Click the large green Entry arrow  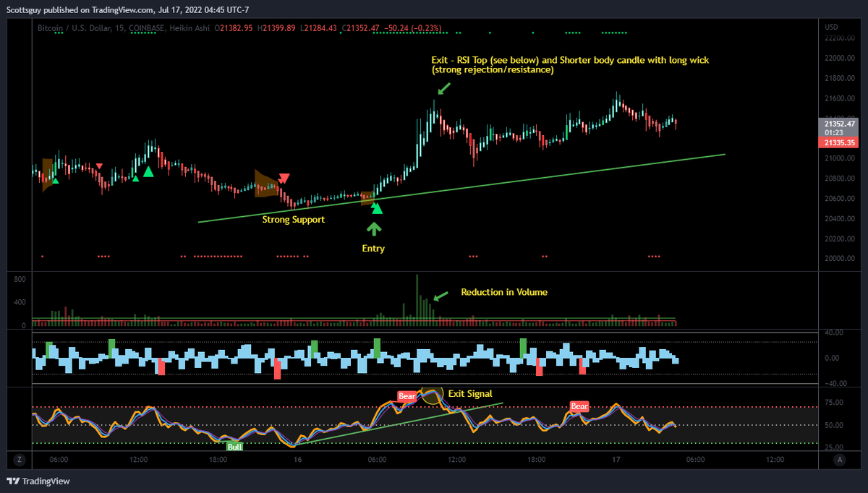373,229
